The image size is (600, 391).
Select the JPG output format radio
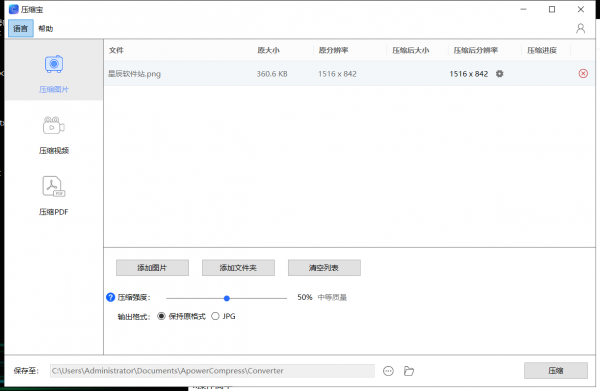(215, 316)
